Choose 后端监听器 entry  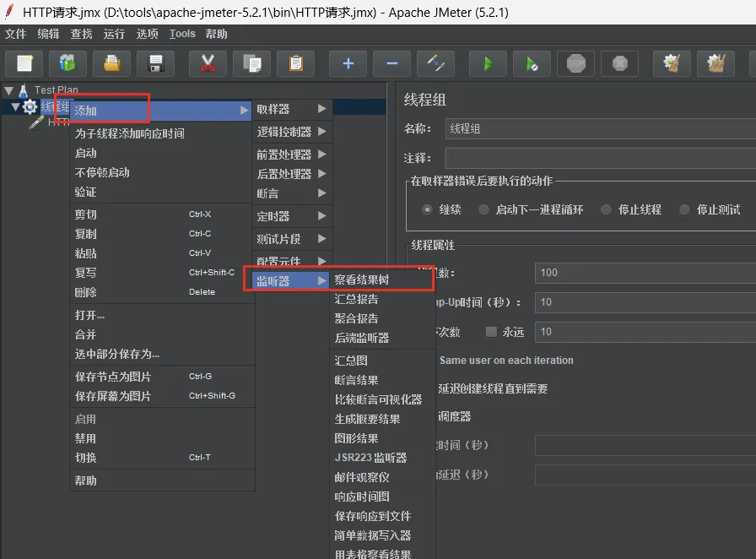(382, 338)
